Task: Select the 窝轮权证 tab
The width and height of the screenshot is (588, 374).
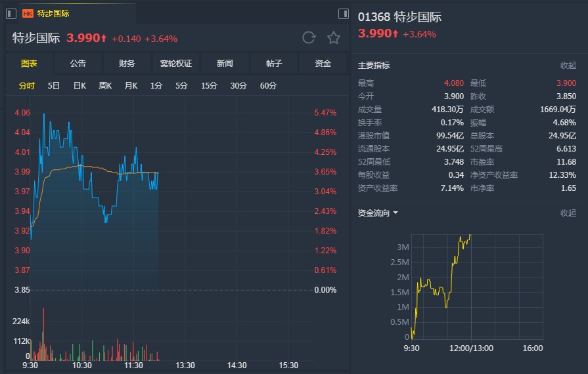Action: click(x=176, y=64)
